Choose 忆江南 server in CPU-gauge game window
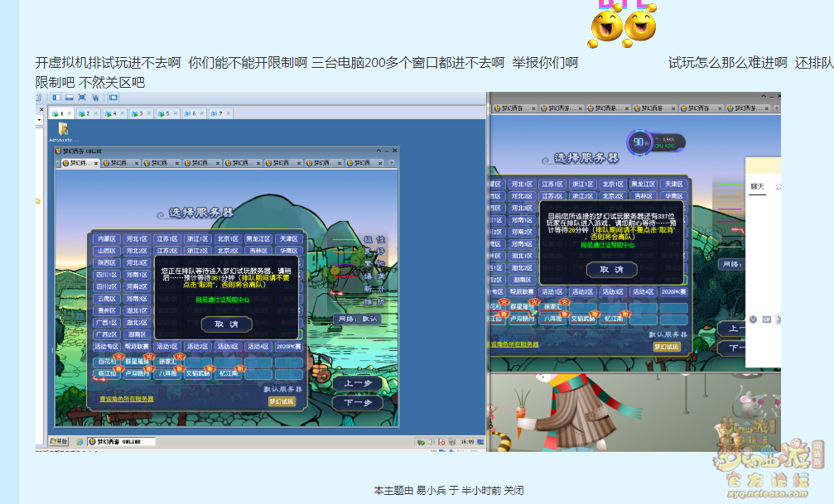The width and height of the screenshot is (834, 504). click(613, 319)
